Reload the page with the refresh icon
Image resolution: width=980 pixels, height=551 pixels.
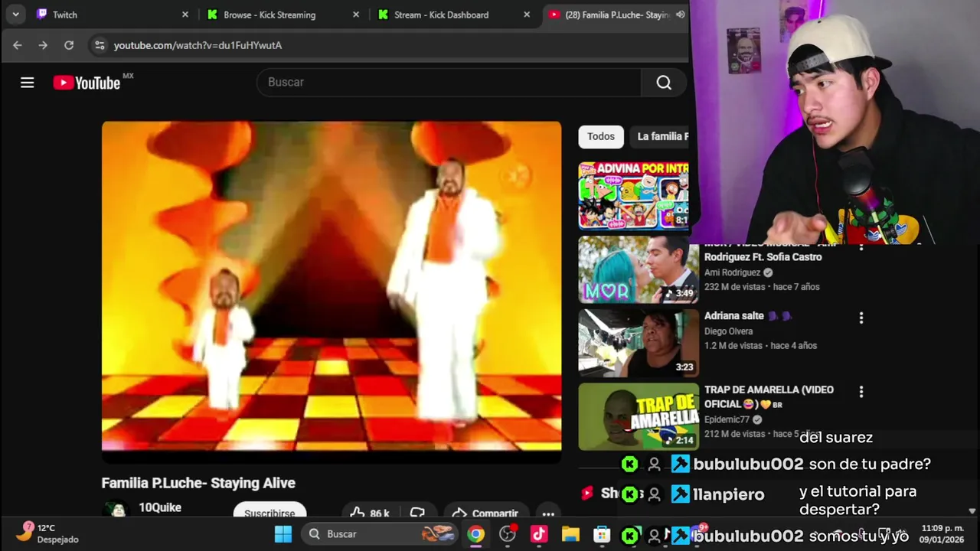coord(69,45)
